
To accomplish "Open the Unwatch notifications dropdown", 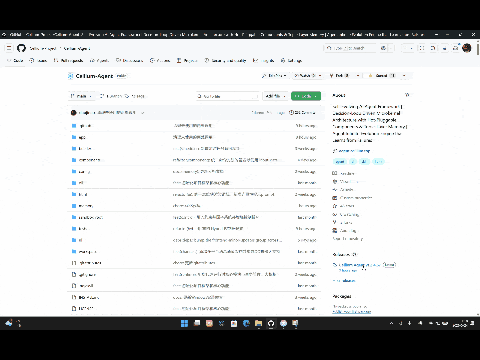I will pyautogui.click(x=308, y=76).
